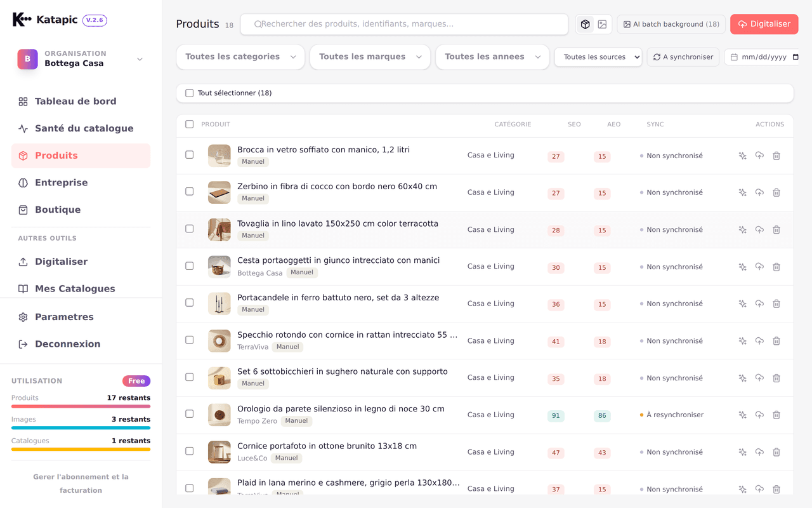812x508 pixels.
Task: Click the Produits usage progress bar
Action: (81, 406)
